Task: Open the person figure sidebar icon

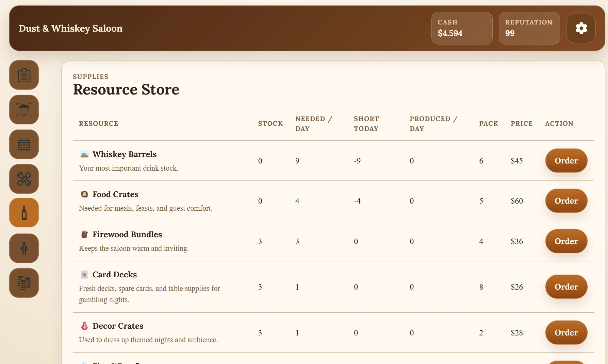Action: tap(24, 248)
